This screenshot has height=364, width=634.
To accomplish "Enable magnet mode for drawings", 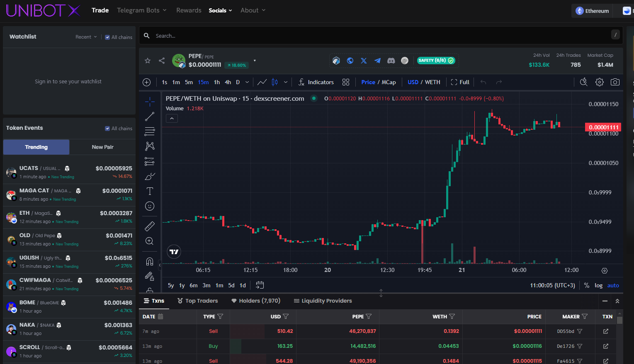I will coord(150,261).
